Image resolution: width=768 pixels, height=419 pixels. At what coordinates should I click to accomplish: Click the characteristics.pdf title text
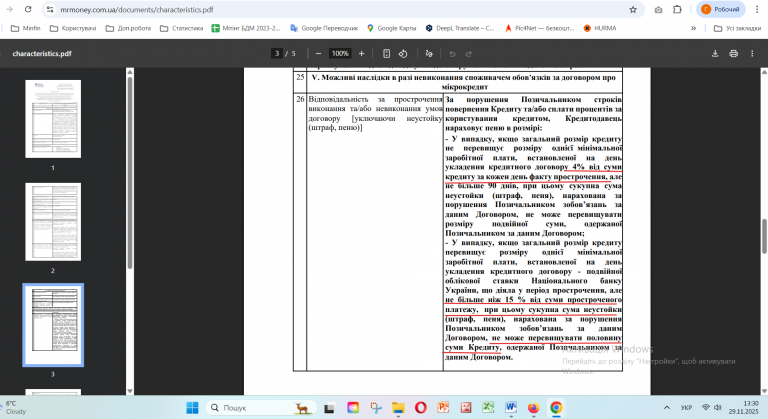click(x=42, y=53)
